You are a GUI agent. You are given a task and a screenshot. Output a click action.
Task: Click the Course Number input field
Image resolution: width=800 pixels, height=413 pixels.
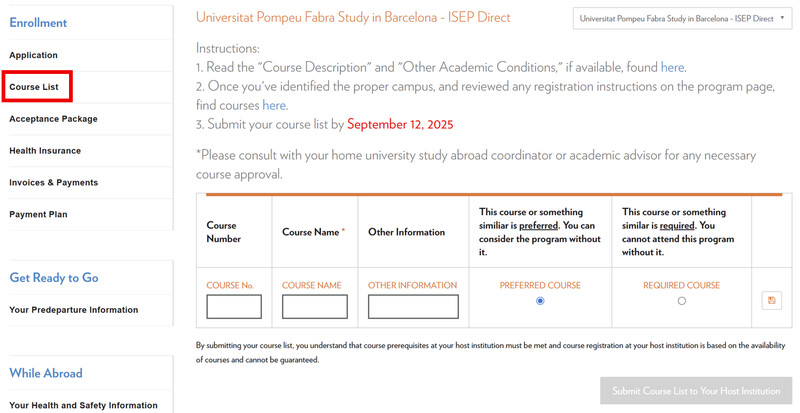pos(234,306)
